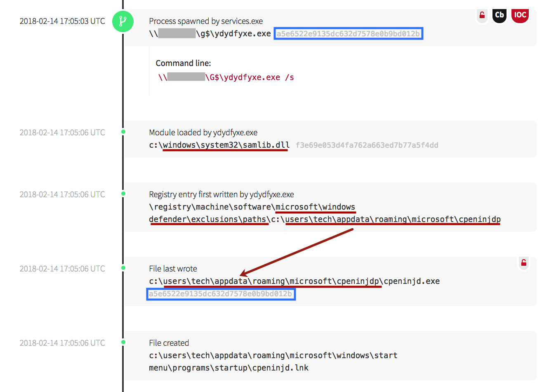Select the File last wrote timeline dot
Viewport: 556px width, 392px height.
(123, 268)
